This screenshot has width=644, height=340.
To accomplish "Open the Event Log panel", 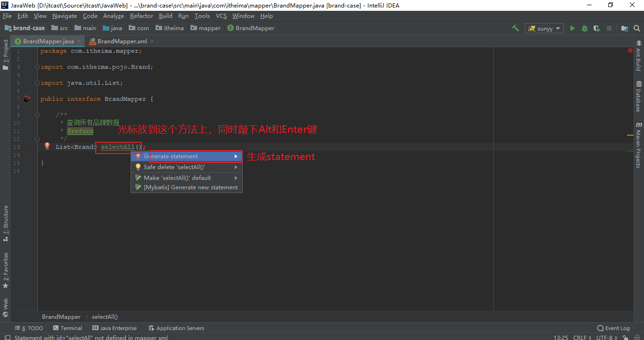I will coord(613,328).
